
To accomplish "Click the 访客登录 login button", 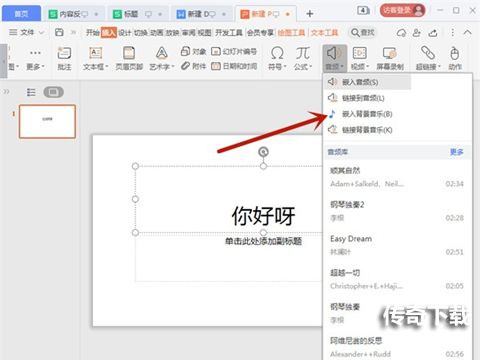I will pyautogui.click(x=403, y=10).
